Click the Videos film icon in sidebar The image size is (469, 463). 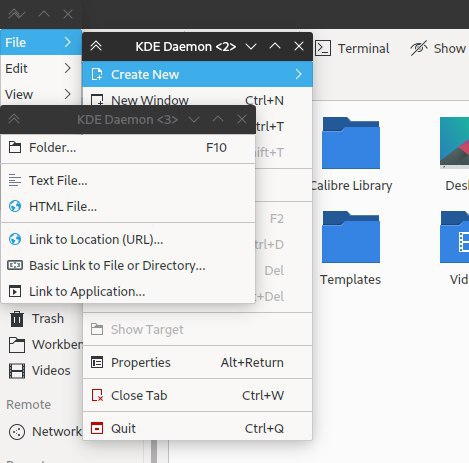coord(17,371)
